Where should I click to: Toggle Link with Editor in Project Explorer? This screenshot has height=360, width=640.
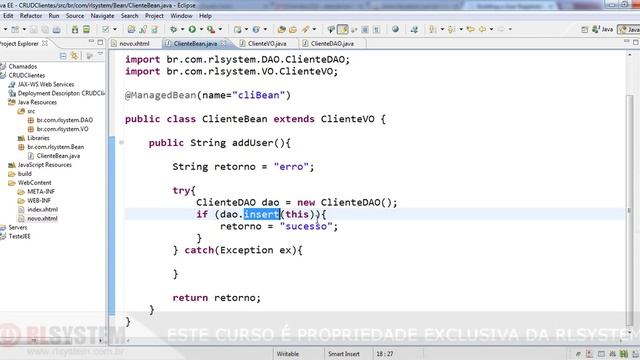tap(74, 56)
